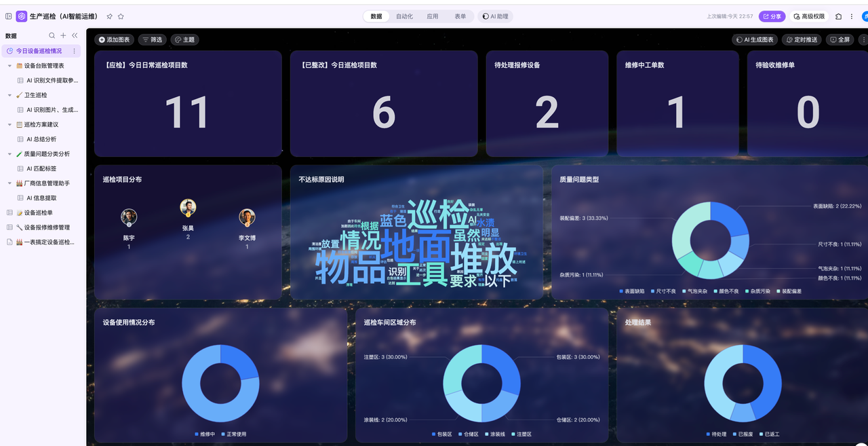Toggle the left sidebar panel icon
The image size is (868, 446).
(9, 16)
